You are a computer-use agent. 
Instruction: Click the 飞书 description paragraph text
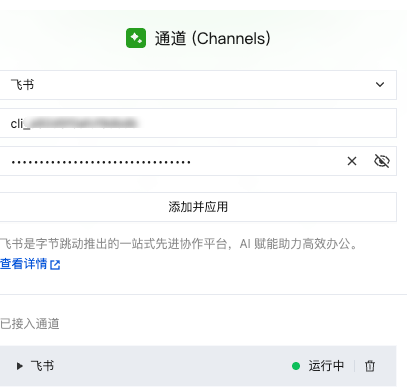click(x=179, y=244)
